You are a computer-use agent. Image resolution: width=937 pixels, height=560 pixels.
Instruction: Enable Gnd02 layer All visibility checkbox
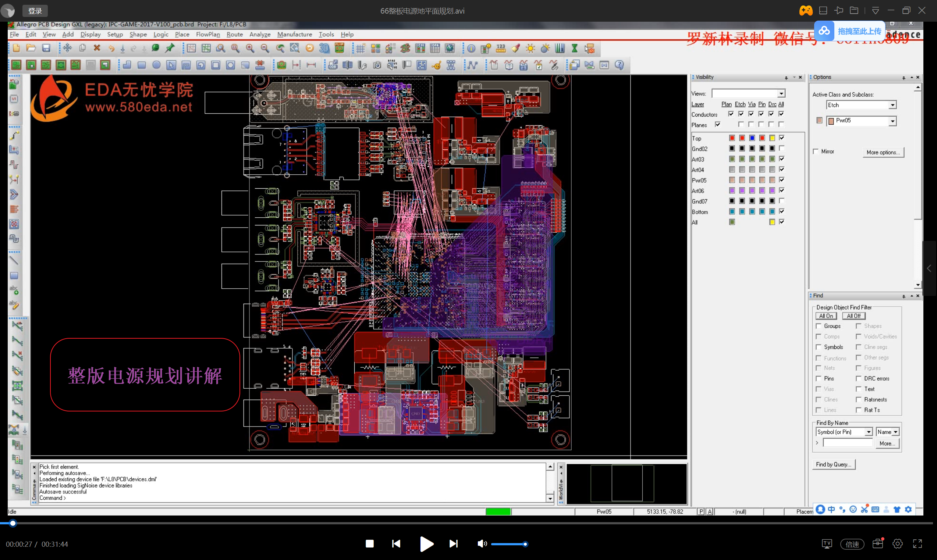[x=781, y=148]
